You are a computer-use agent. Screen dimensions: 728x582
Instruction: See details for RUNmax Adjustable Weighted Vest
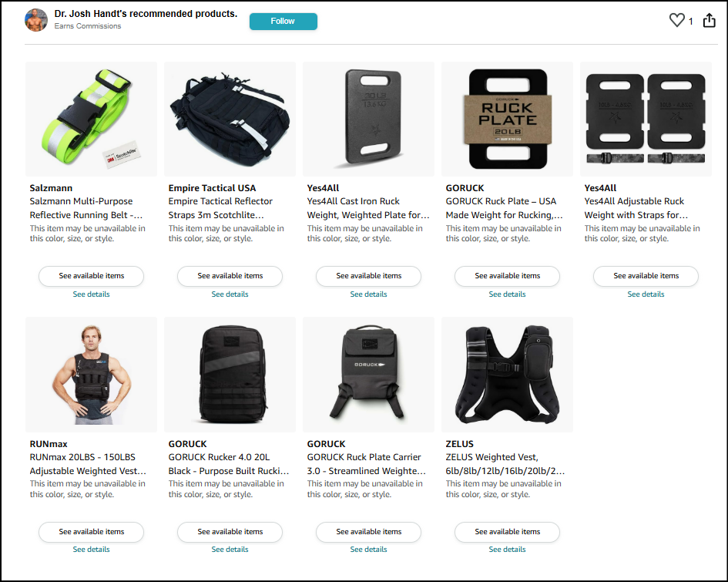pos(92,549)
